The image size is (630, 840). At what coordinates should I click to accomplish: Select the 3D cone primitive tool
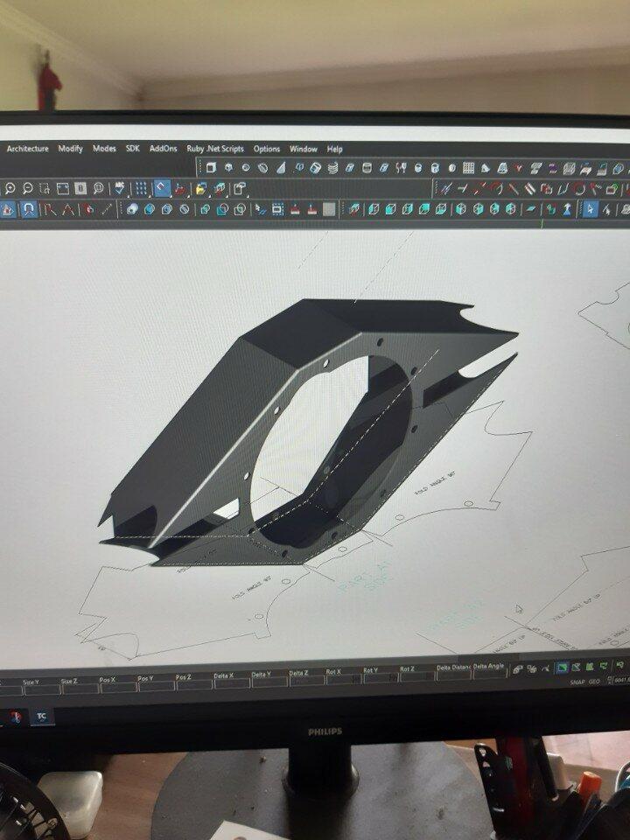point(282,167)
